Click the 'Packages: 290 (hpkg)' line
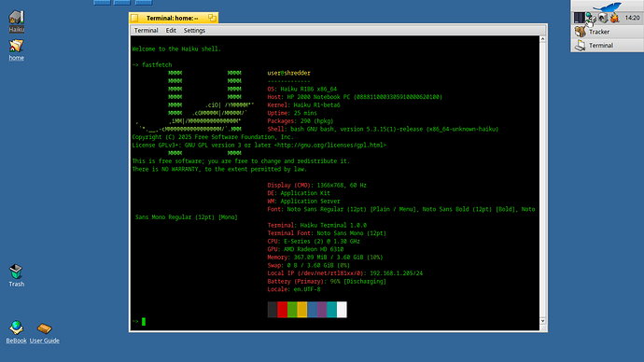Image resolution: width=644 pixels, height=362 pixels. pyautogui.click(x=301, y=121)
